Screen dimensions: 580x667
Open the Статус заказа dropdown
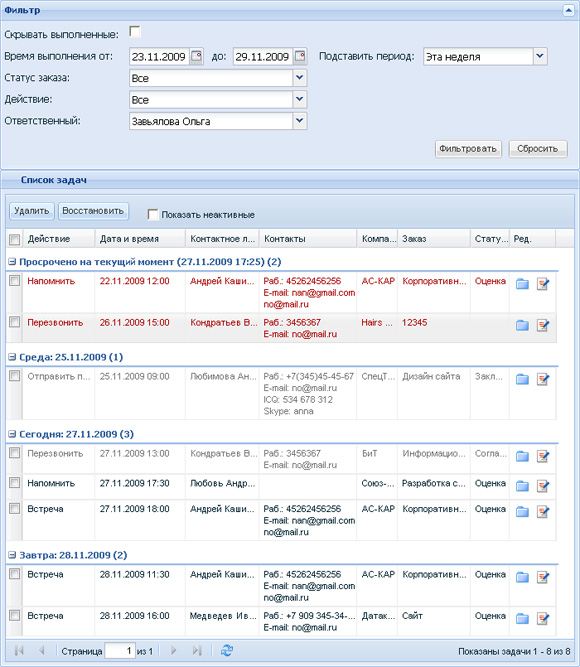point(300,78)
